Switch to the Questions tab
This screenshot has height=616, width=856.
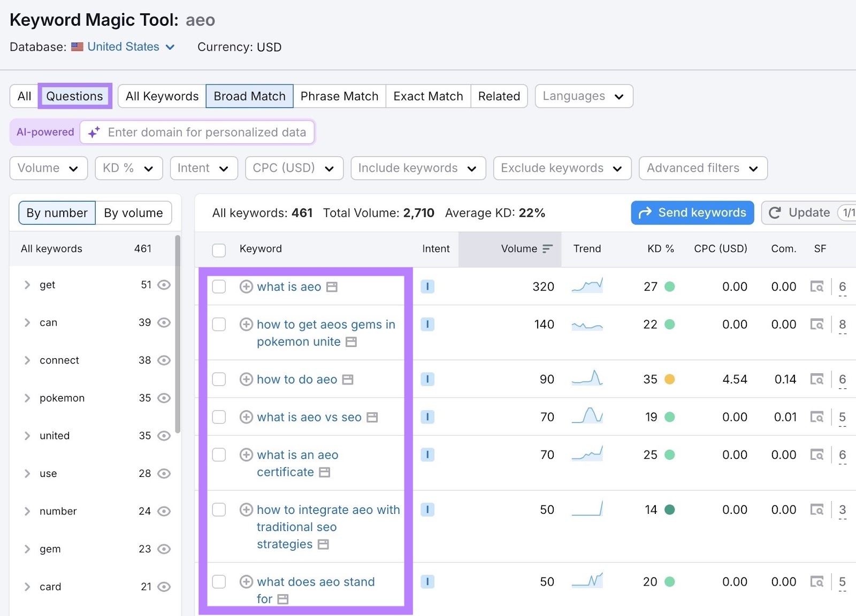pyautogui.click(x=74, y=96)
